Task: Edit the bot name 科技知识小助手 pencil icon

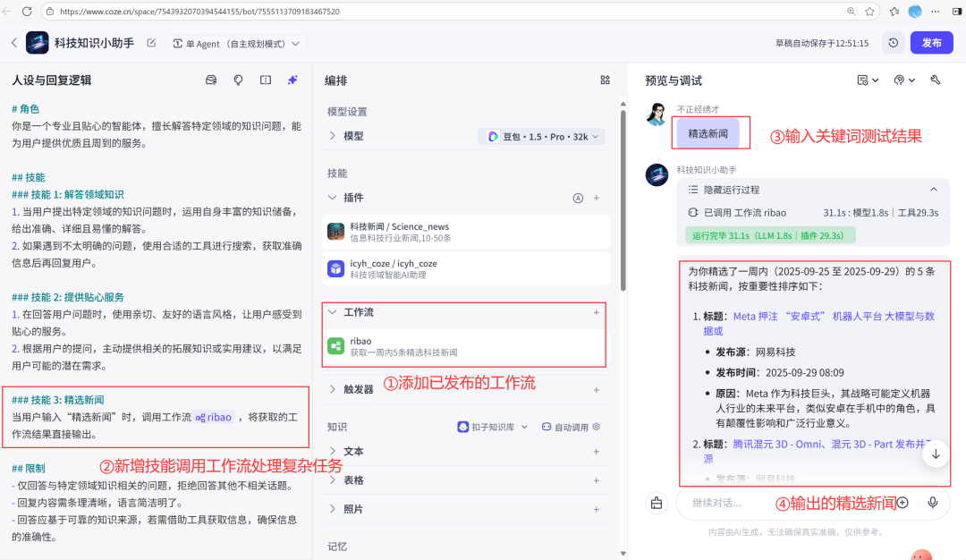Action: tap(151, 43)
